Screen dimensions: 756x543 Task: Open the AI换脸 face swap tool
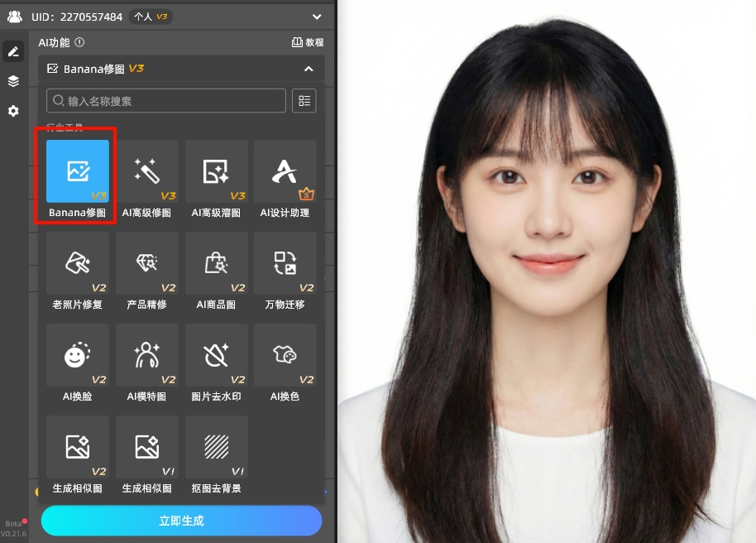76,356
